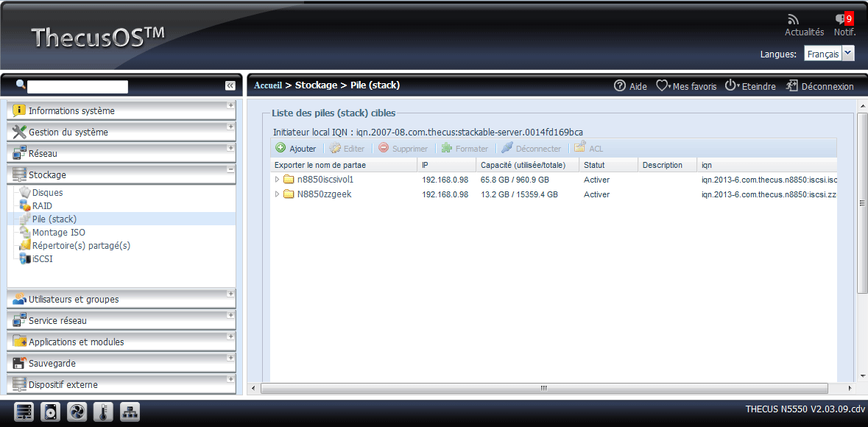This screenshot has height=427, width=868.
Task: Sort by the iqn column header
Action: pos(767,165)
